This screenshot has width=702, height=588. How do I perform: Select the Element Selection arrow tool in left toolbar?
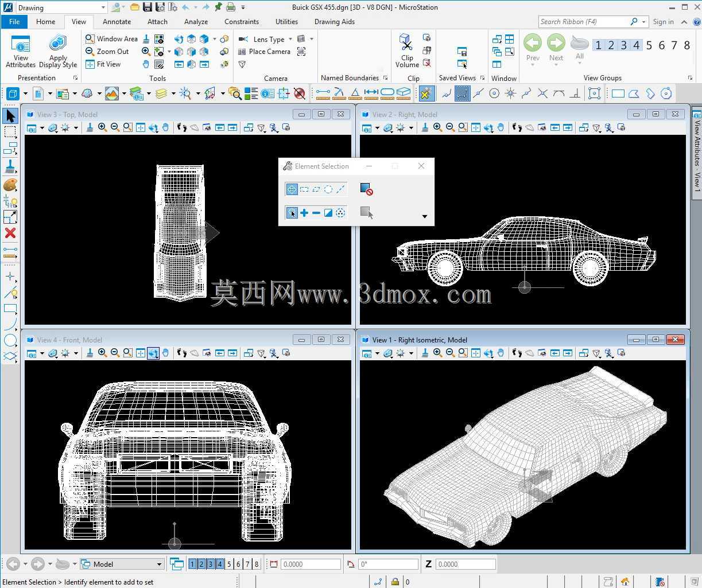pos(10,116)
